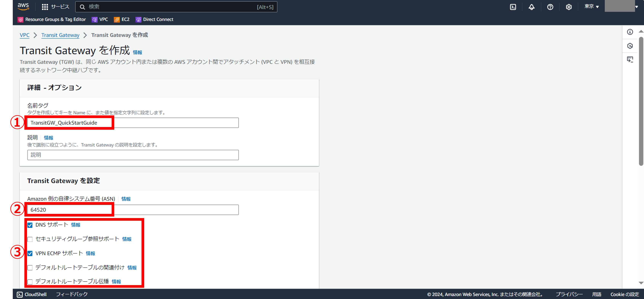This screenshot has width=644, height=299.
Task: Open the notifications bell
Action: tap(531, 7)
